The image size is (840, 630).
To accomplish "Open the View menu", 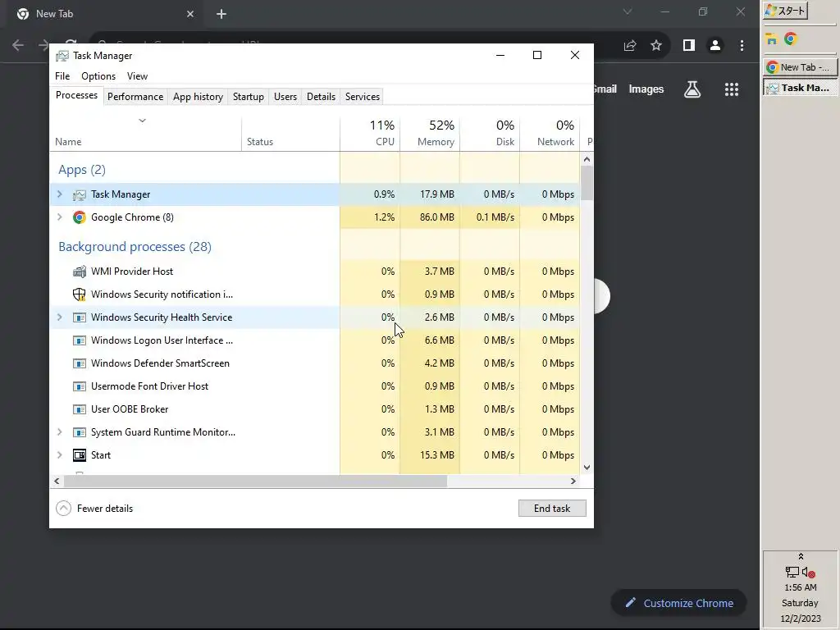I will 137,76.
